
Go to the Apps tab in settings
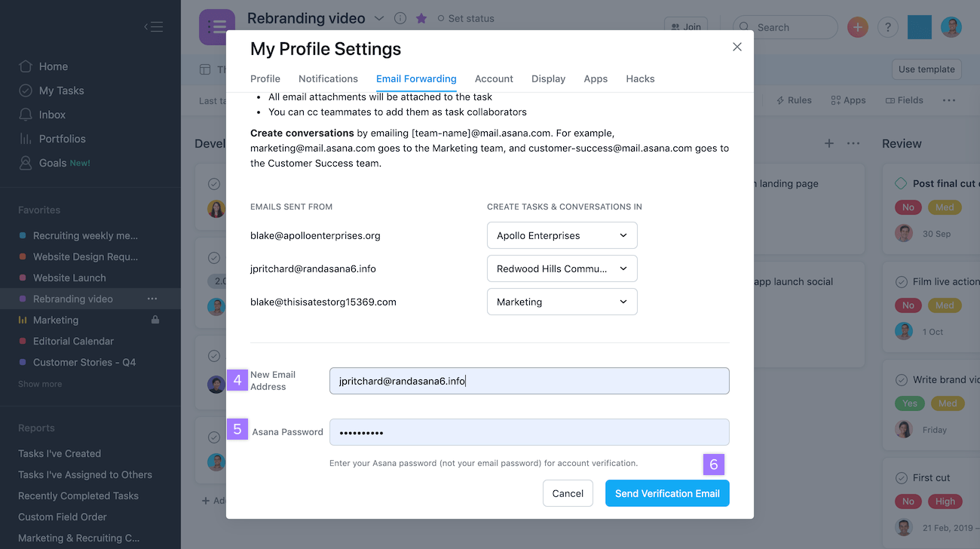(x=596, y=78)
